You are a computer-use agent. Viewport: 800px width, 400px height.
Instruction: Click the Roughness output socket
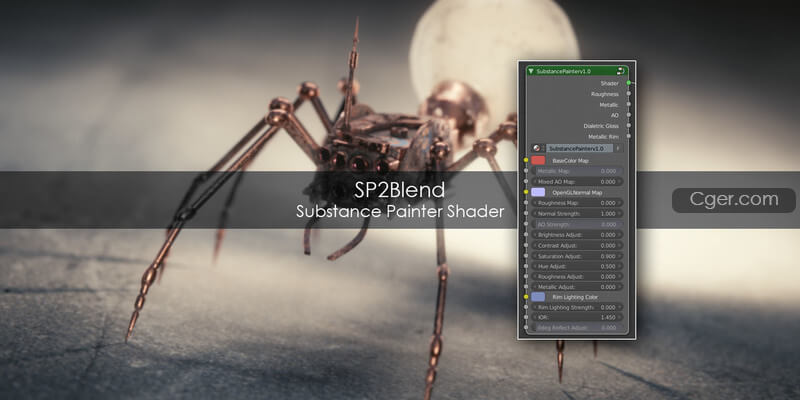click(629, 94)
